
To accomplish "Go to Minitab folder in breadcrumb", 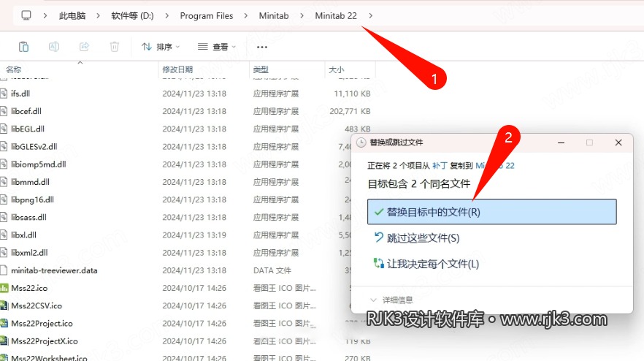I will click(274, 15).
